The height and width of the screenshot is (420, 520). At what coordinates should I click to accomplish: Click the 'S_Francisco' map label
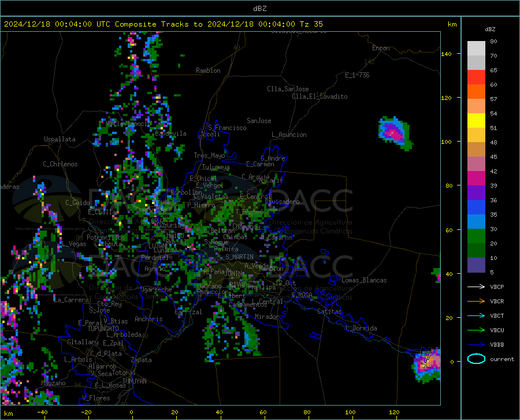[227, 128]
